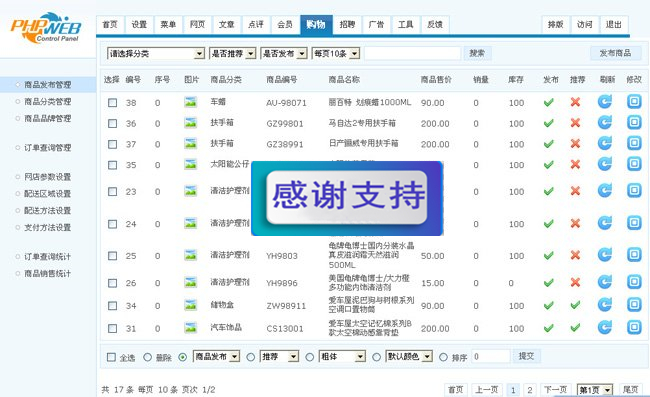This screenshot has height=397, width=650.
Task: Toggle red X recommend for product 37
Action: coord(575,143)
